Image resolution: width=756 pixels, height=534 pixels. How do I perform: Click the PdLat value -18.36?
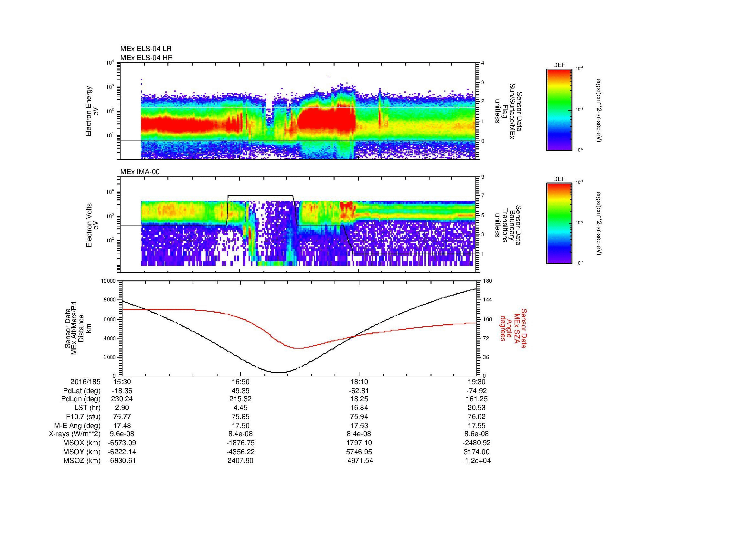tap(122, 391)
